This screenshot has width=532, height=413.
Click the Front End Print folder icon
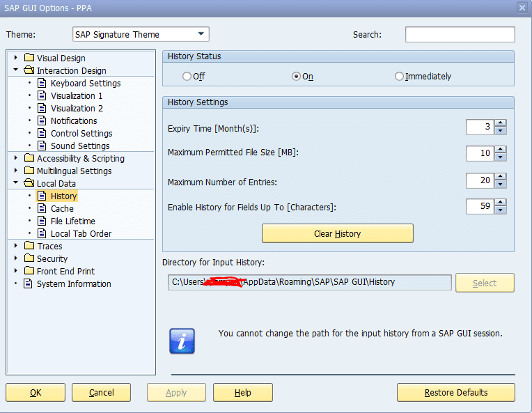(x=29, y=271)
